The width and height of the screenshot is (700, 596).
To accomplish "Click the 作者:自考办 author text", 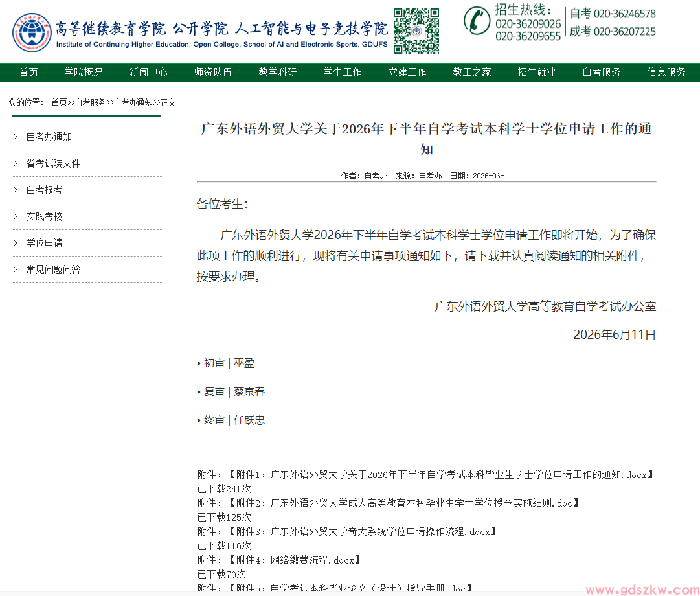I will point(365,176).
